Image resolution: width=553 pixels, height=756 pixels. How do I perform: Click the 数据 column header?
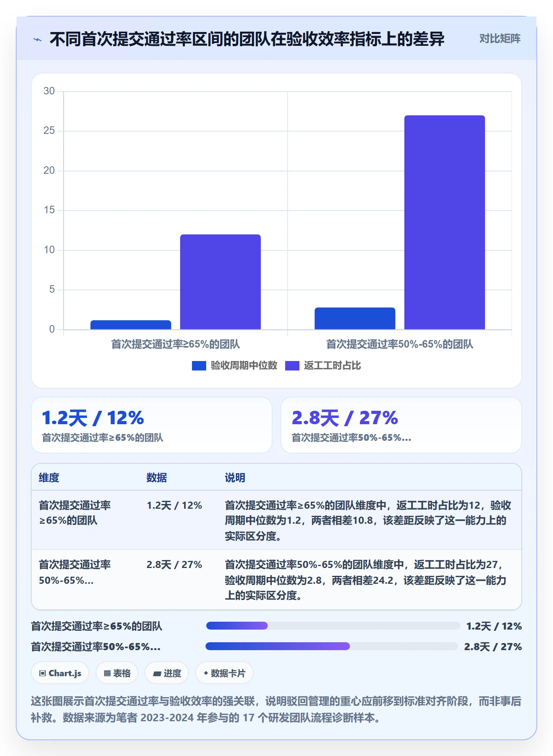point(157,478)
